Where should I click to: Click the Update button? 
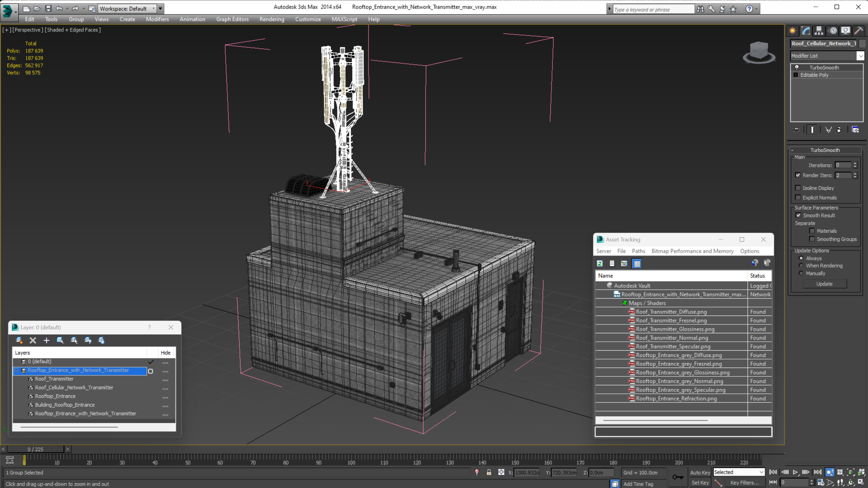click(824, 284)
